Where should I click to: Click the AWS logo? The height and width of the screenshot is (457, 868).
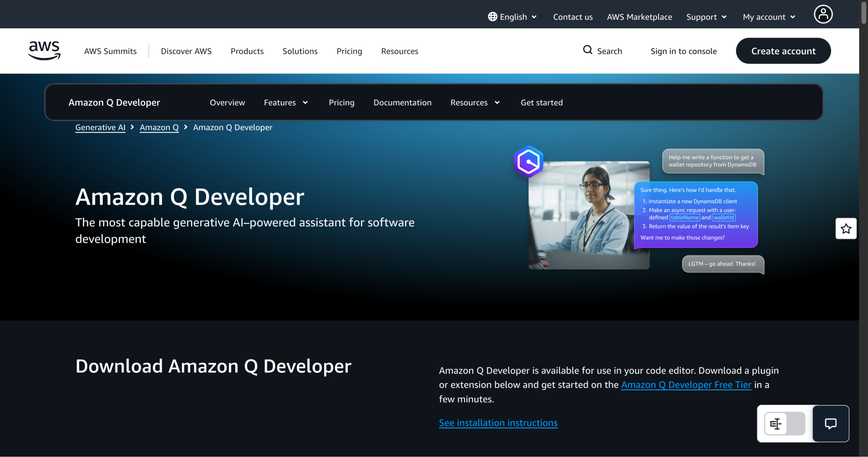[x=44, y=51]
